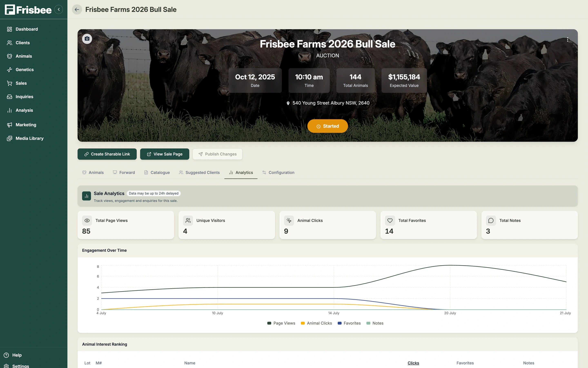The width and height of the screenshot is (588, 368).
Task: Open the banner three-dot options menu
Action: (568, 40)
